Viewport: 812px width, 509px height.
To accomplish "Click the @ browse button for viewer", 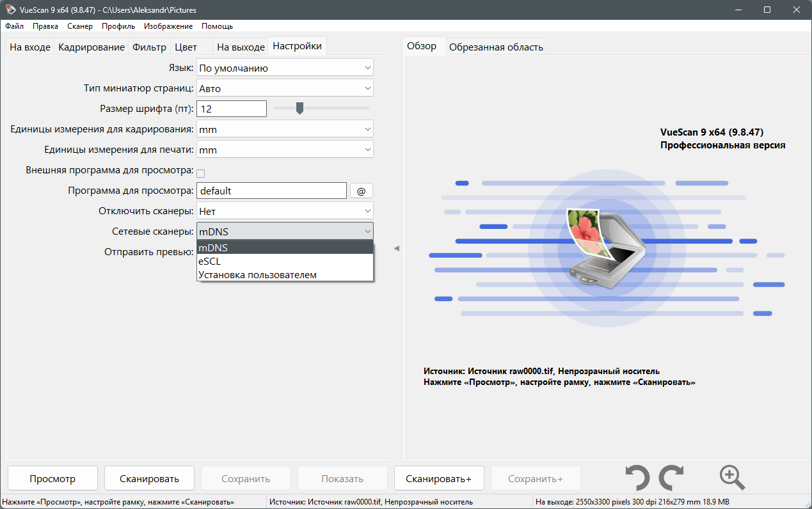I will pos(361,191).
